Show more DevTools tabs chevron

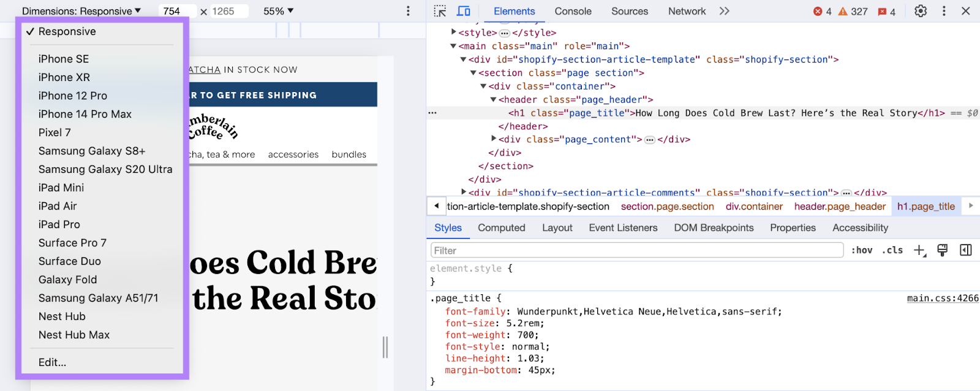pos(725,11)
